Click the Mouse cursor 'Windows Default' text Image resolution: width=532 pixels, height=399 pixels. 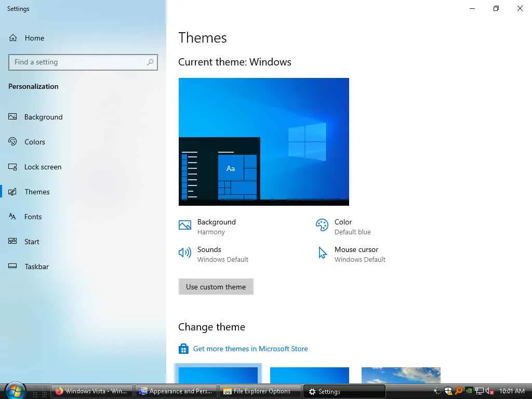click(x=360, y=260)
